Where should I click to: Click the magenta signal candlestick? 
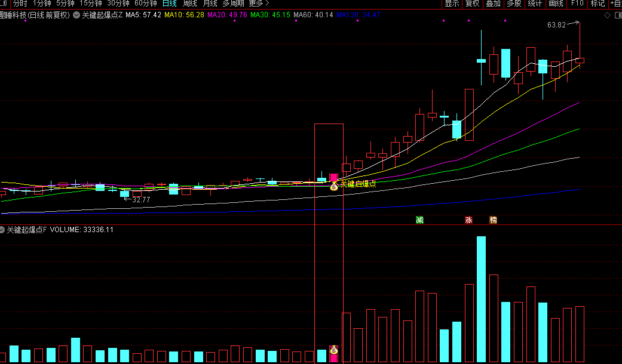click(333, 177)
